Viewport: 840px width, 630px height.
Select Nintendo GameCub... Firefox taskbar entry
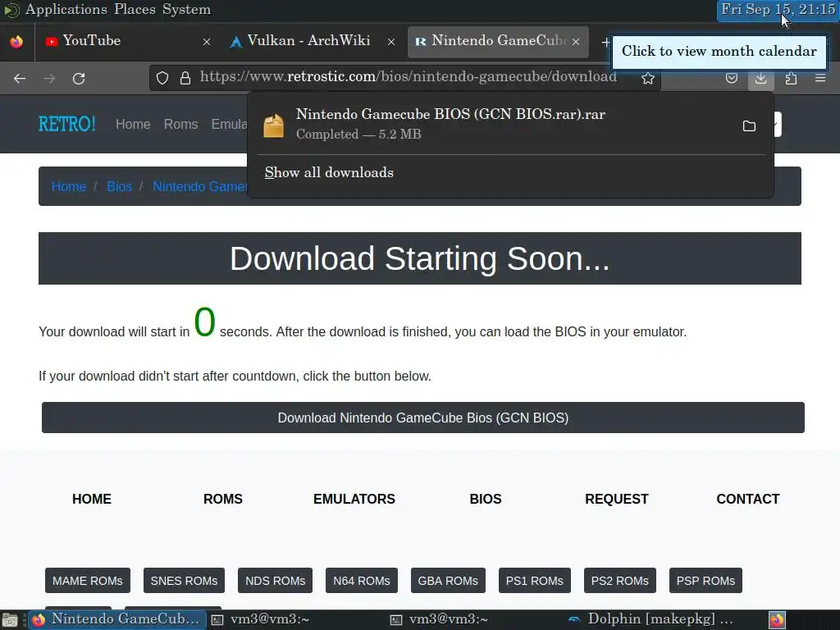coord(116,620)
